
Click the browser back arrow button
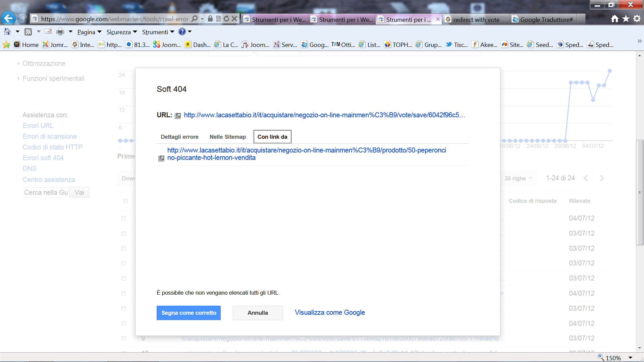pos(8,18)
